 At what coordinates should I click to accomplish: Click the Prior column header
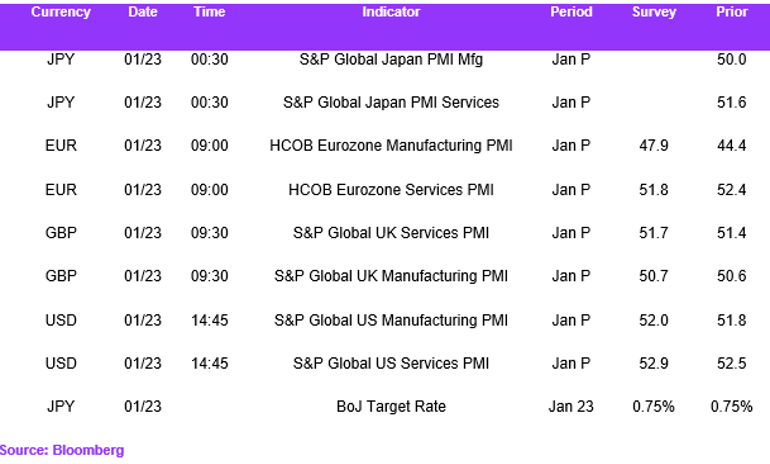pos(732,12)
